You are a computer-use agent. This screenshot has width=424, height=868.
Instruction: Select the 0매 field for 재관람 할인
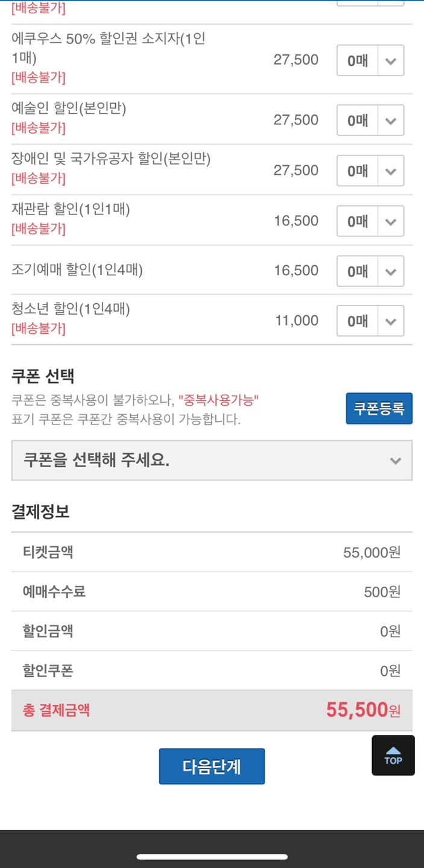[355, 221]
